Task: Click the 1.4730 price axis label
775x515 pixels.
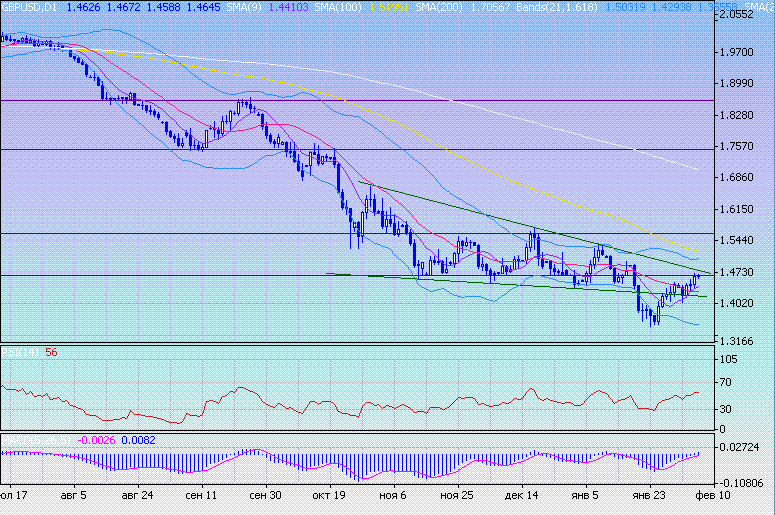Action: tap(735, 272)
